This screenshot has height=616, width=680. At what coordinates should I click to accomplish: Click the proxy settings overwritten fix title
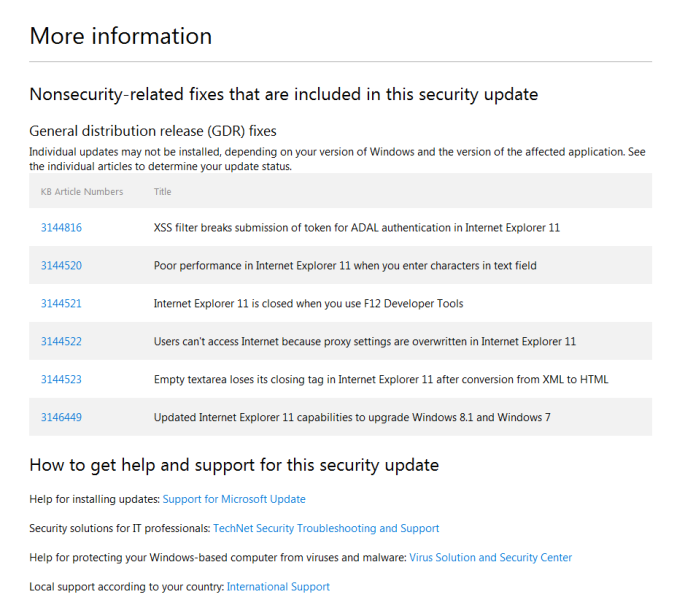tap(364, 342)
